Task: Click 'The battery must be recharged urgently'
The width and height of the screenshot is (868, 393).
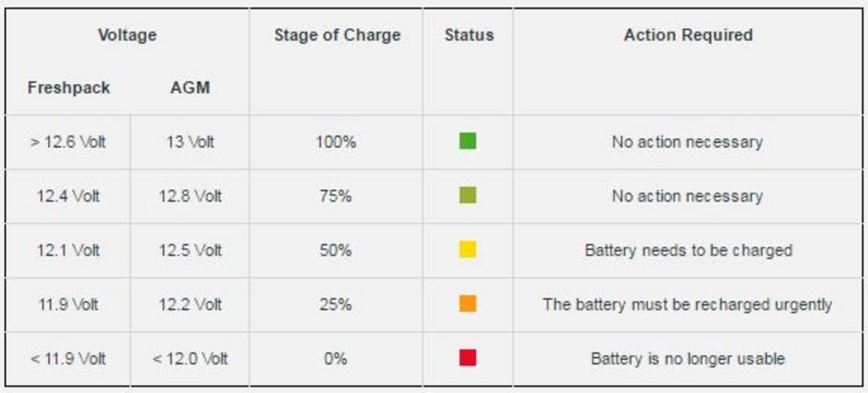Action: click(687, 304)
